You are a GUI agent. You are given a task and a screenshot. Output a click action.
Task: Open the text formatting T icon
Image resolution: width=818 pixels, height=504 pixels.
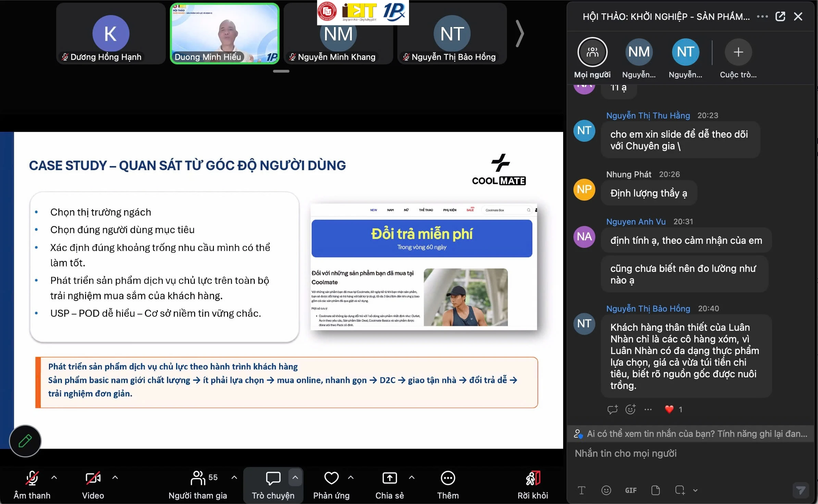(581, 490)
